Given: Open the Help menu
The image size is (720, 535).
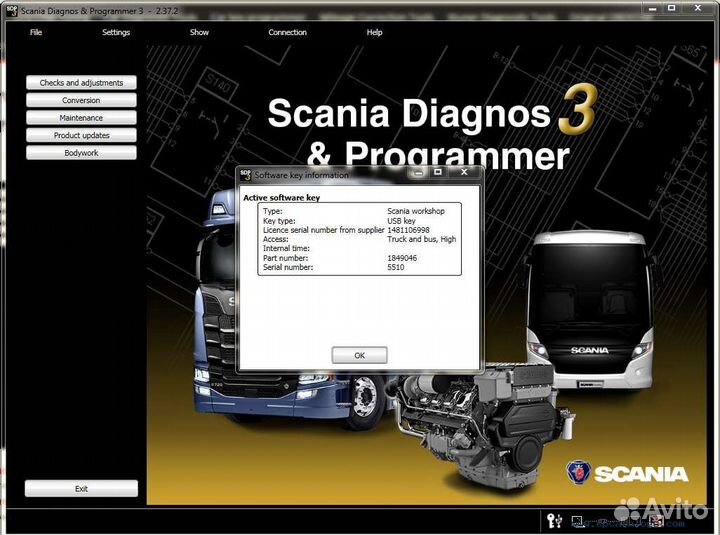Looking at the screenshot, I should point(374,32).
